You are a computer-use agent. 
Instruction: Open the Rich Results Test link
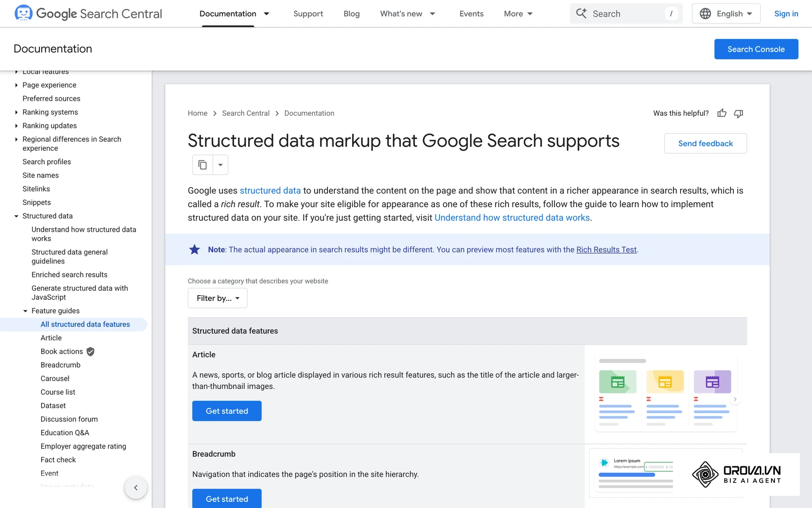[606, 249]
